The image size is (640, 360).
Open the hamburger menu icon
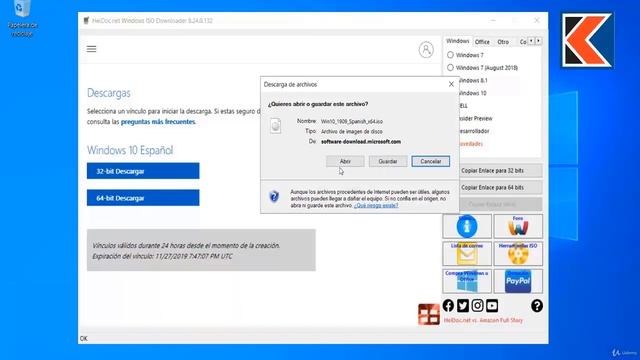point(91,49)
